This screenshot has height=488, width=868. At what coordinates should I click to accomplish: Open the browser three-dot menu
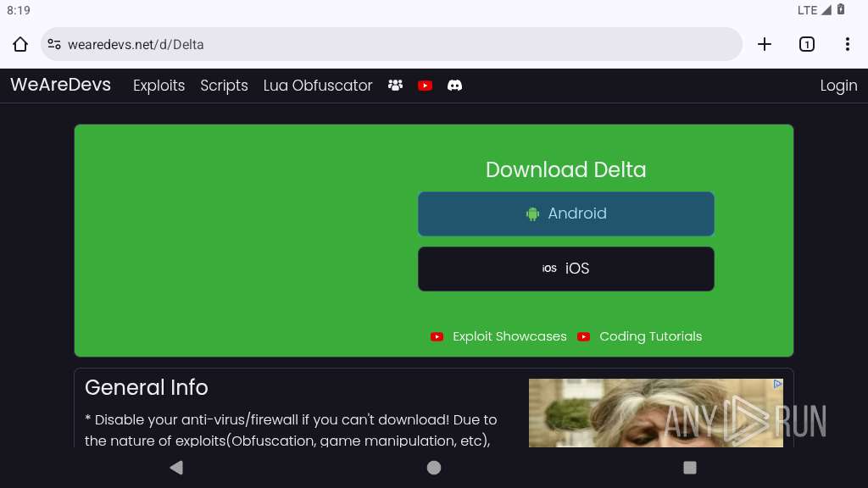point(848,44)
